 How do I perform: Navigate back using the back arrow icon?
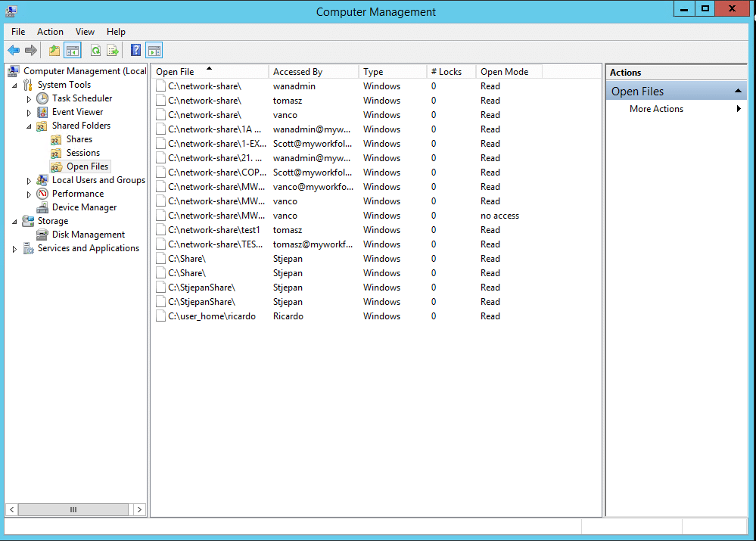(x=14, y=50)
